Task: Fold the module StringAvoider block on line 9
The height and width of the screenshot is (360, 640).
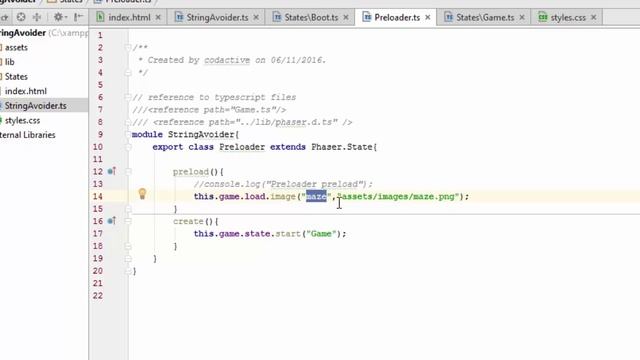Action: [x=128, y=134]
